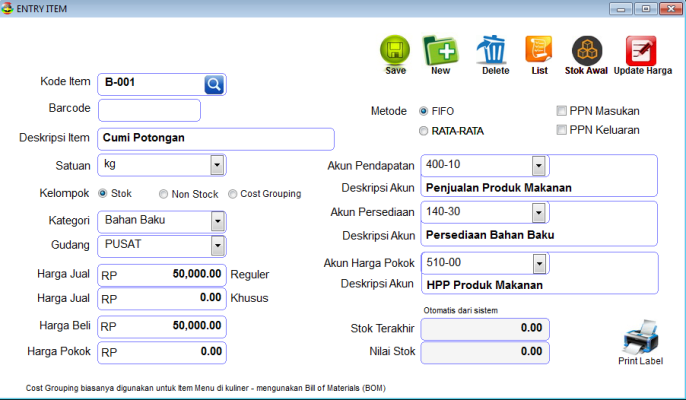The image size is (686, 400).
Task: Click the Cost Grouping BOM footer note
Action: (x=206, y=388)
